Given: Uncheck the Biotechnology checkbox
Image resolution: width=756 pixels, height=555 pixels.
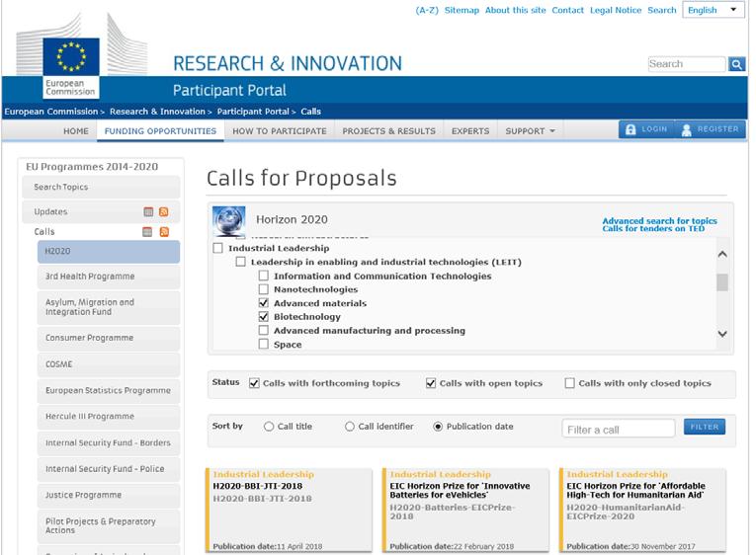Looking at the screenshot, I should (x=263, y=317).
